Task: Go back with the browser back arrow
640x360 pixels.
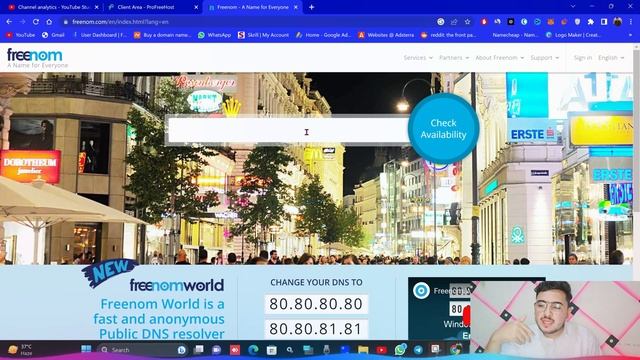Action: [9, 22]
